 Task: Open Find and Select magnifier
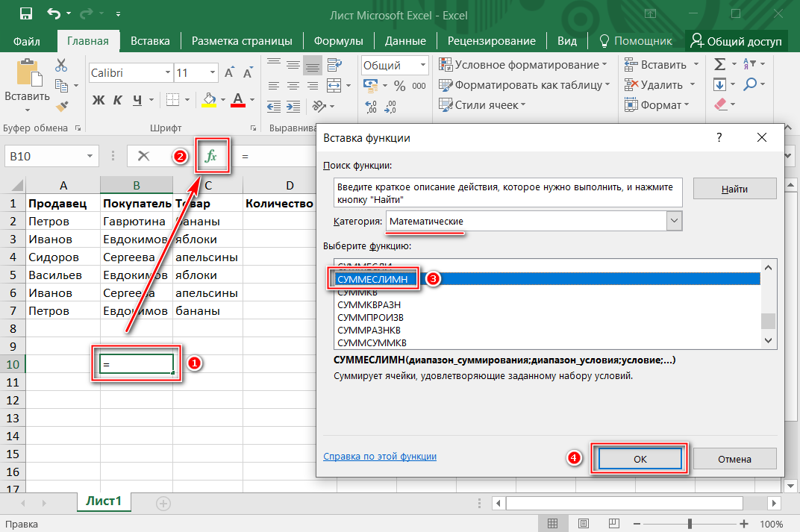(750, 84)
